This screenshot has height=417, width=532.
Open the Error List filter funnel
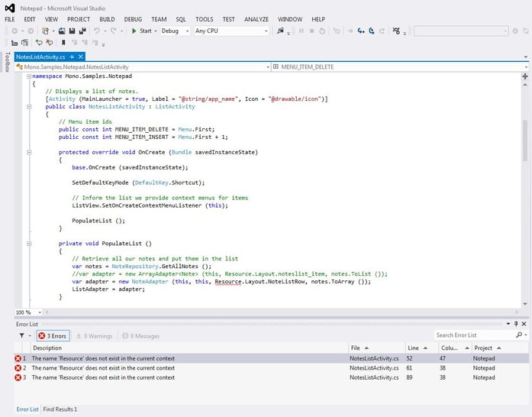pos(21,336)
